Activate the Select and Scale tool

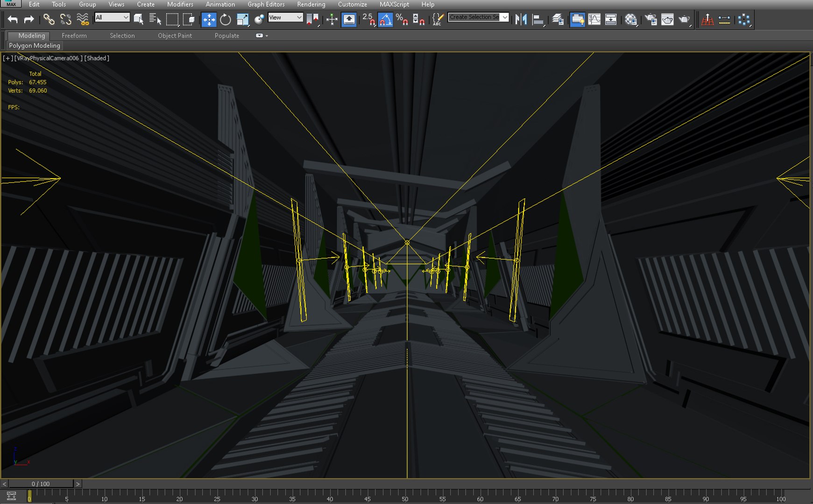tap(242, 20)
